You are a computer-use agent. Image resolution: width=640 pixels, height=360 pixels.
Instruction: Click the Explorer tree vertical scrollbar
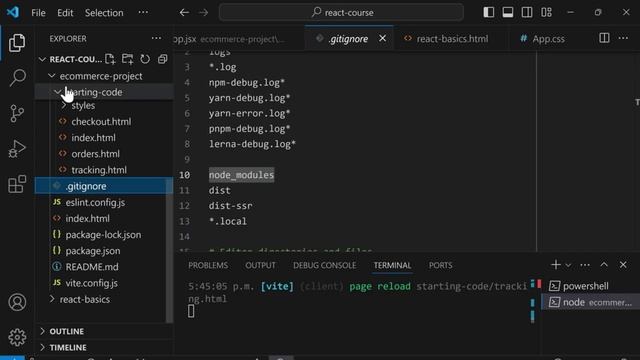click(x=169, y=249)
